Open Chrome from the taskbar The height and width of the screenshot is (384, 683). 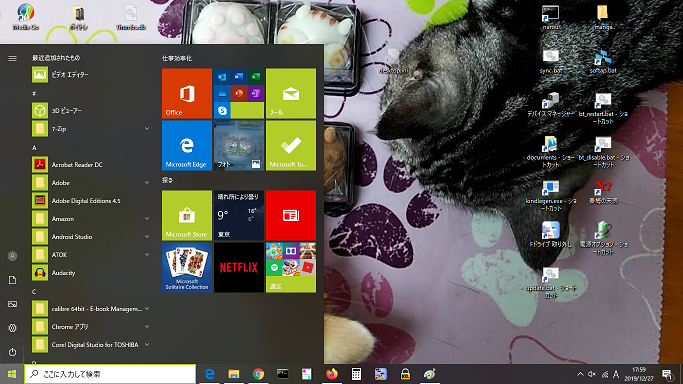click(258, 374)
